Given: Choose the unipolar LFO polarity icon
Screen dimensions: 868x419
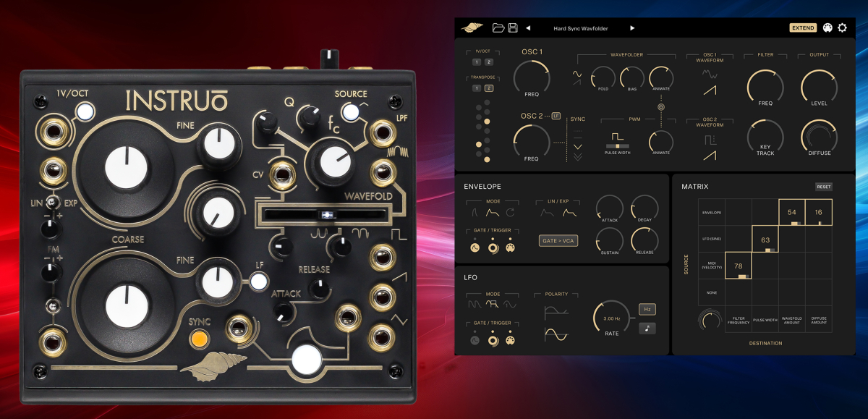Looking at the screenshot, I should tap(556, 311).
